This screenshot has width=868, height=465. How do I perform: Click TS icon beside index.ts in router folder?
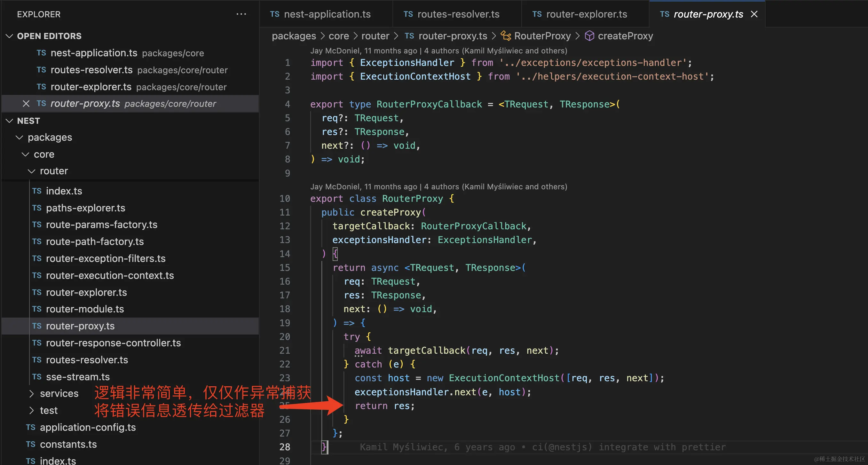(x=37, y=191)
